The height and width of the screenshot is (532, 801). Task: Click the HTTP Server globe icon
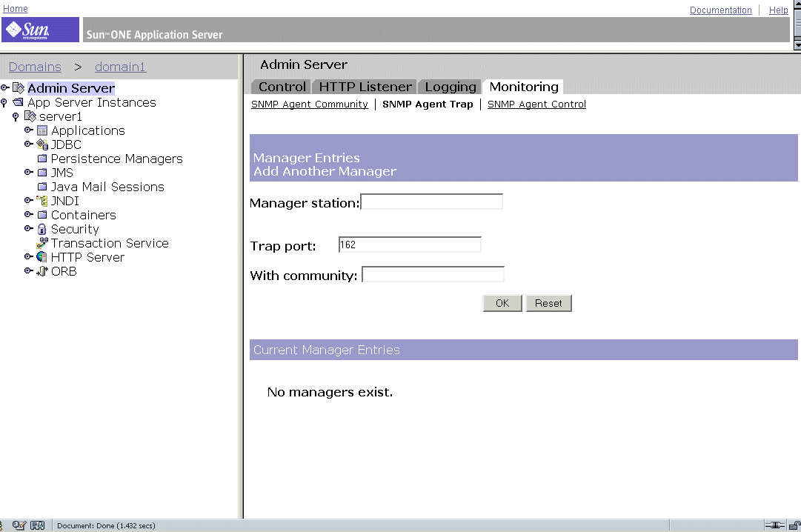point(41,257)
